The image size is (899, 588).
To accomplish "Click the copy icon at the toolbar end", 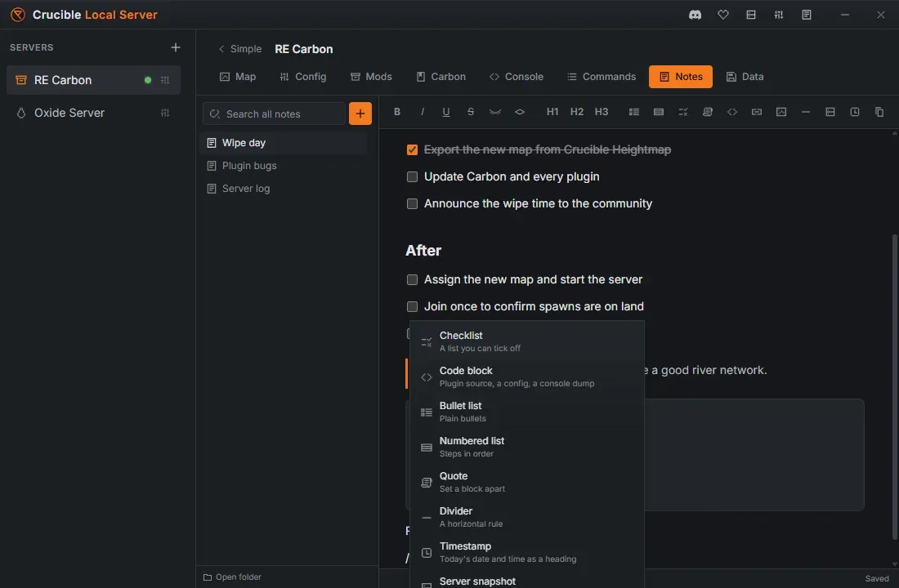I will [x=879, y=112].
